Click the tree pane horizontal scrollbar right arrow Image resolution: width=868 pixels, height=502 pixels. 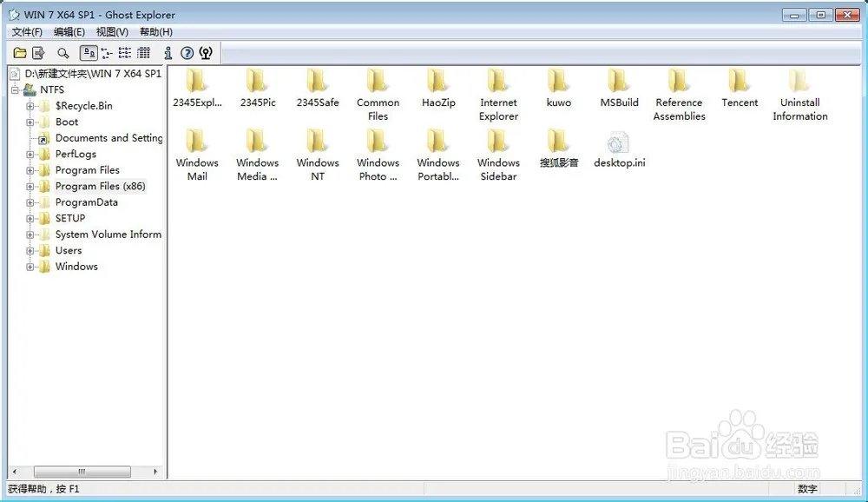[156, 472]
